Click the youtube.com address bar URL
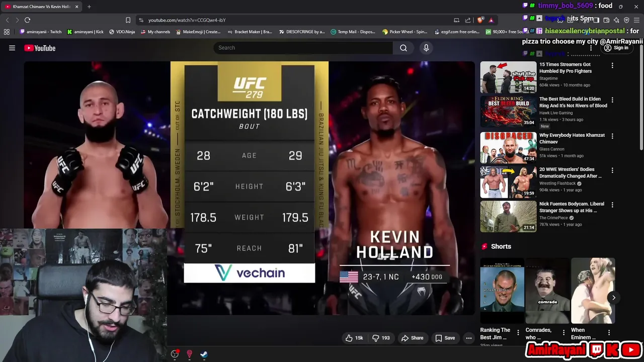 pos(187,20)
